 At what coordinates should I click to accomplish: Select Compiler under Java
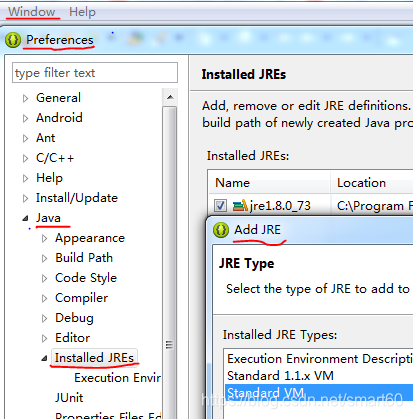pyautogui.click(x=82, y=298)
